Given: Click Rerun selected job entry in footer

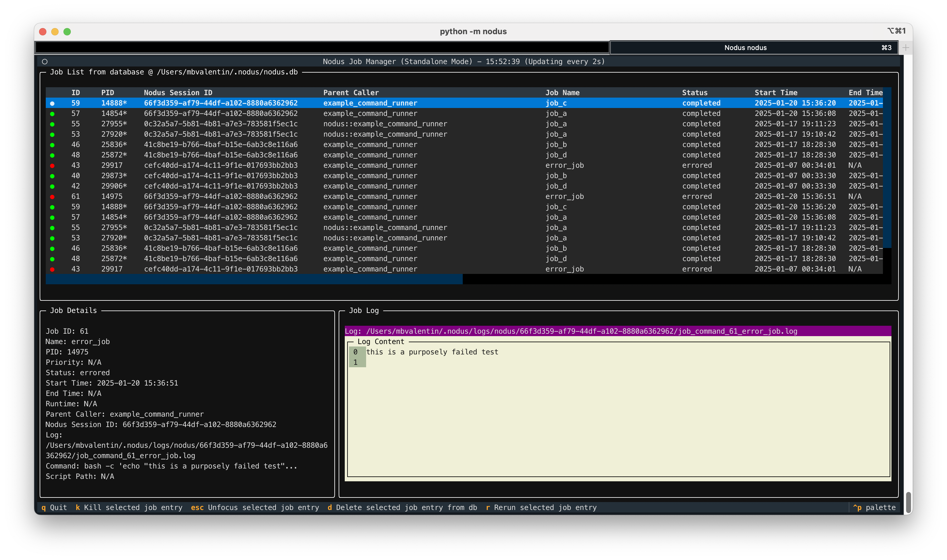Looking at the screenshot, I should [x=541, y=508].
